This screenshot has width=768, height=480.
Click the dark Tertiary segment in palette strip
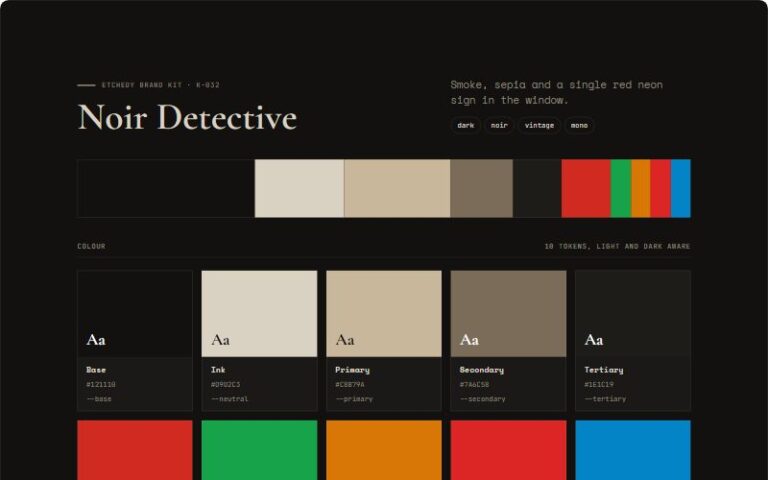(537, 188)
